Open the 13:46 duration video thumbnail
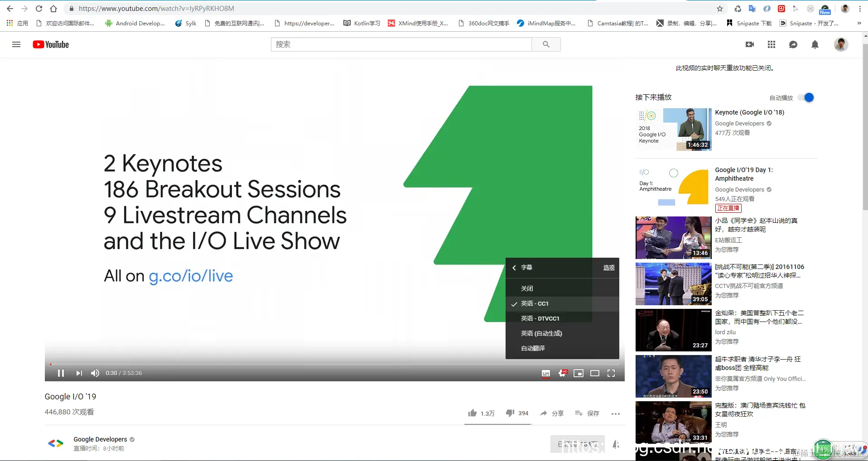 673,238
